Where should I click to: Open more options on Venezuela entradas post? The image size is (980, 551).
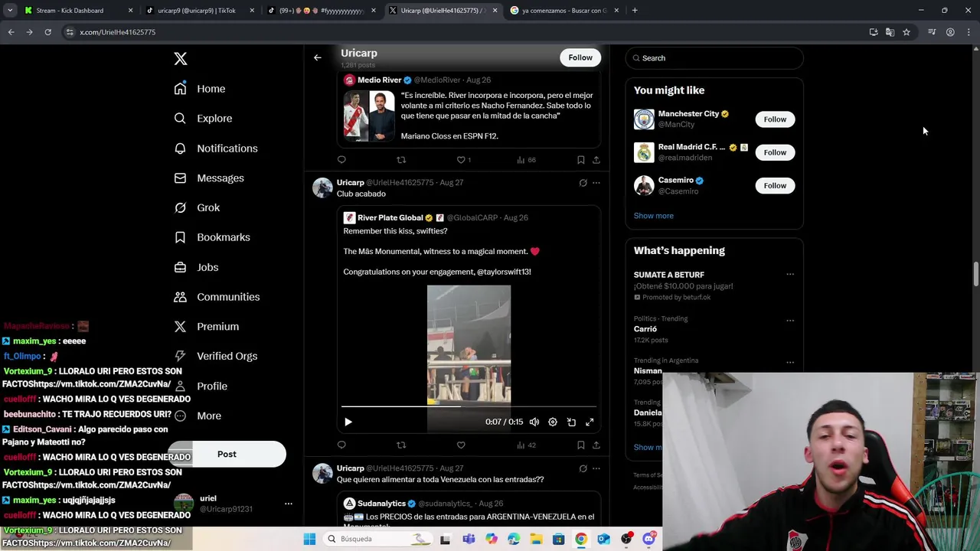596,468
